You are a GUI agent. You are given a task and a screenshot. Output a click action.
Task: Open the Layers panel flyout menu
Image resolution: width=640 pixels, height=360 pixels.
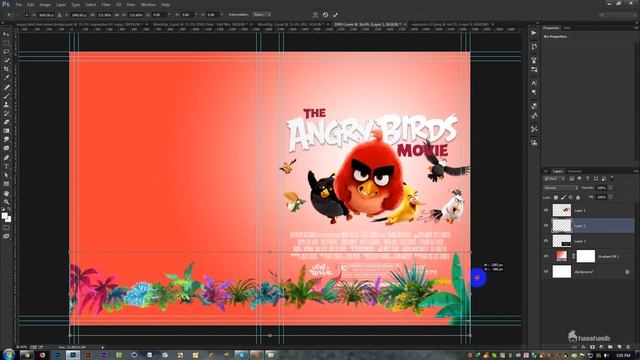636,171
